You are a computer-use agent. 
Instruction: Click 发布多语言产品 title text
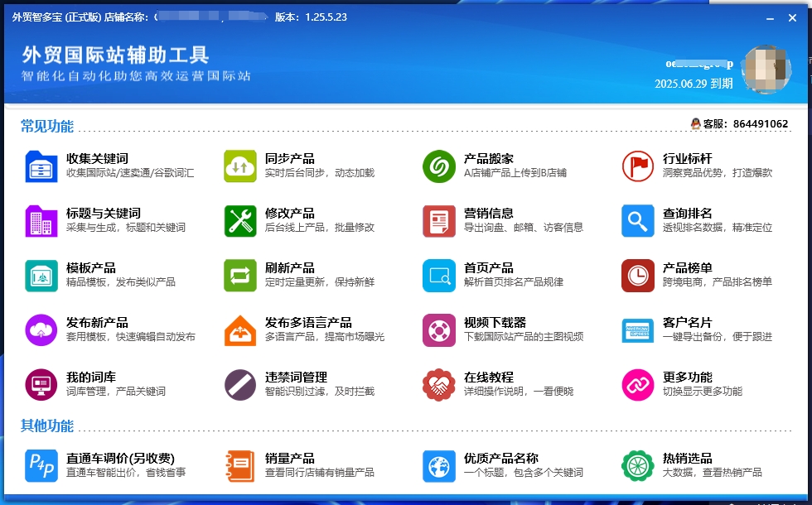pyautogui.click(x=308, y=322)
